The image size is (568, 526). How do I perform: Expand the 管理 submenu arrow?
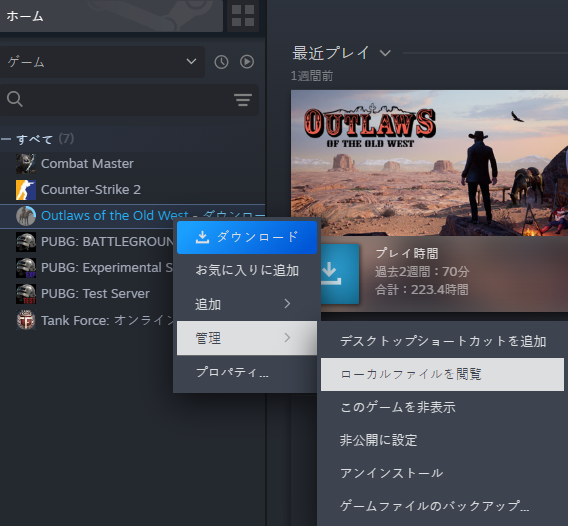pyautogui.click(x=287, y=338)
